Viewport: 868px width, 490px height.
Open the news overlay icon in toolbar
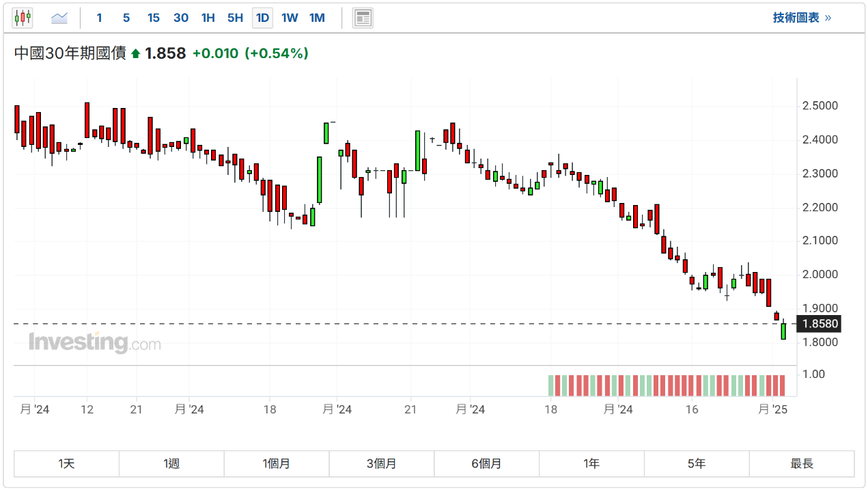363,18
